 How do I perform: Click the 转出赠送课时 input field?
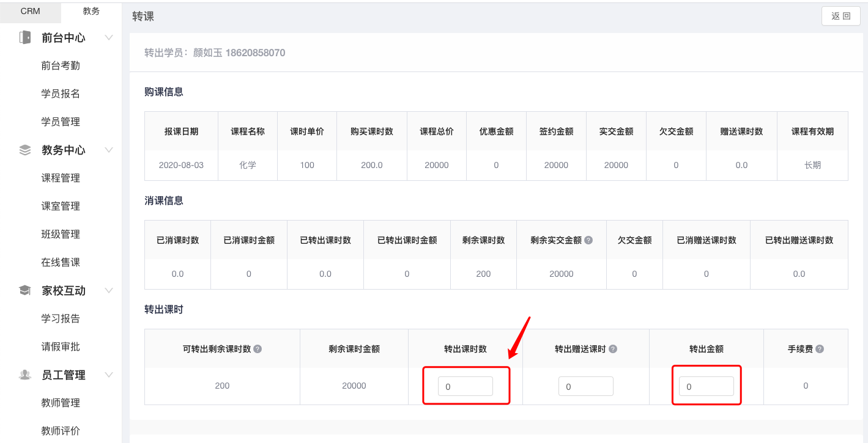click(585, 386)
